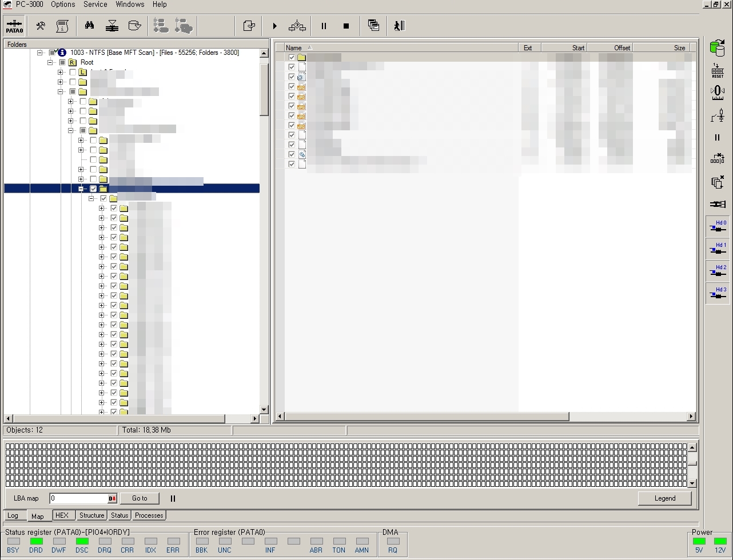Switch to the Processes tab

(149, 515)
